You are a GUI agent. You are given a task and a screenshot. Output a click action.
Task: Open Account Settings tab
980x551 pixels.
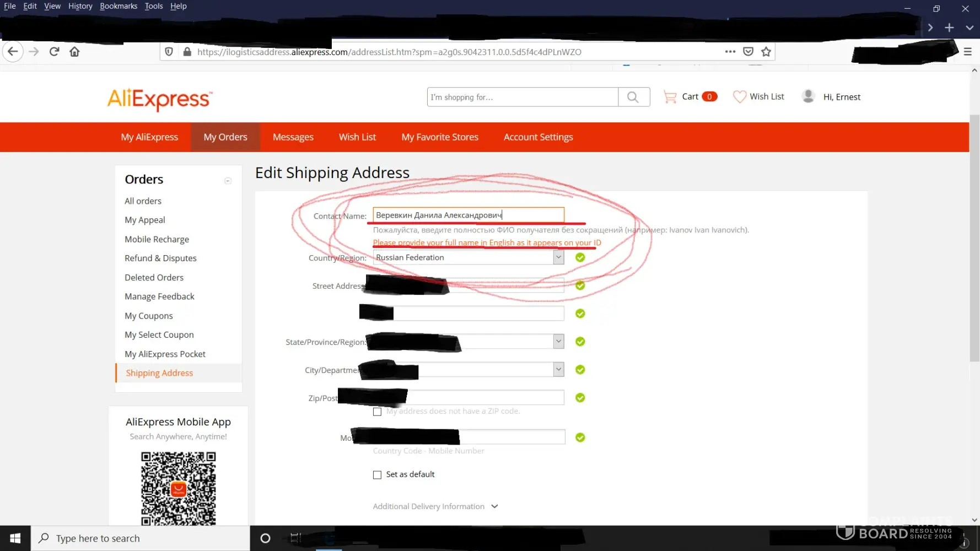coord(539,137)
